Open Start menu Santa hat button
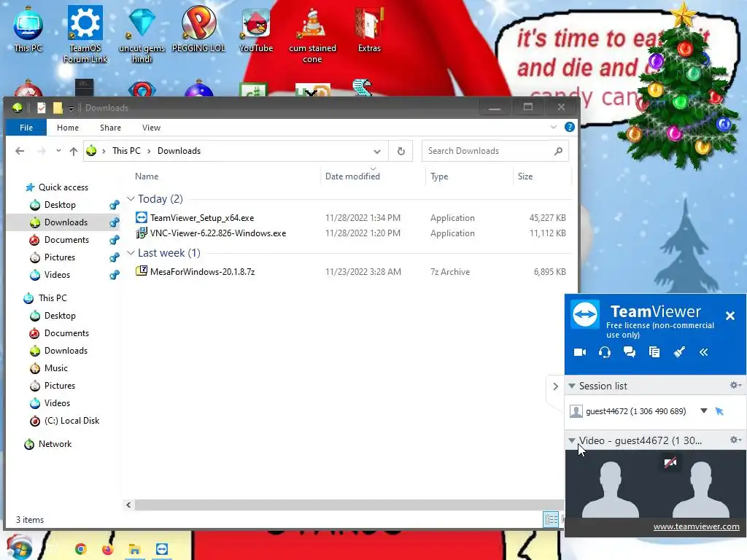 tap(20, 547)
